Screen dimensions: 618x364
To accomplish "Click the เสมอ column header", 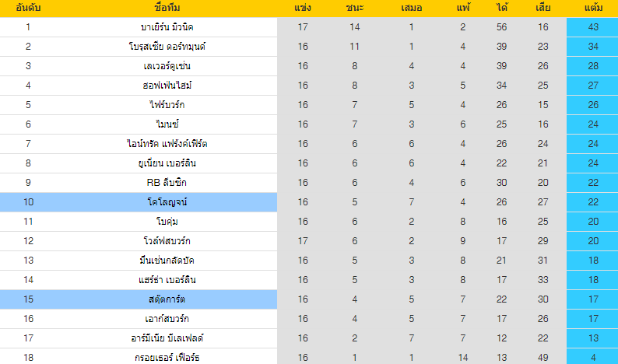I will pyautogui.click(x=412, y=8).
